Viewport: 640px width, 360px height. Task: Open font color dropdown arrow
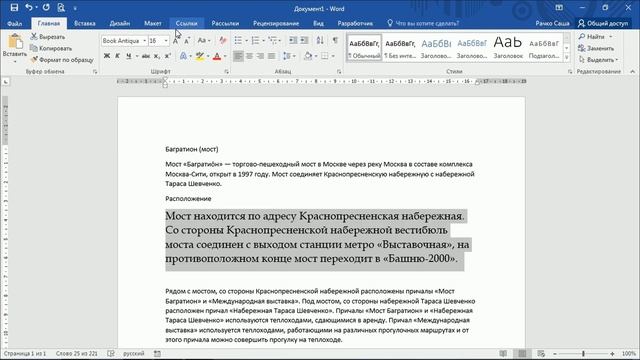[x=225, y=56]
